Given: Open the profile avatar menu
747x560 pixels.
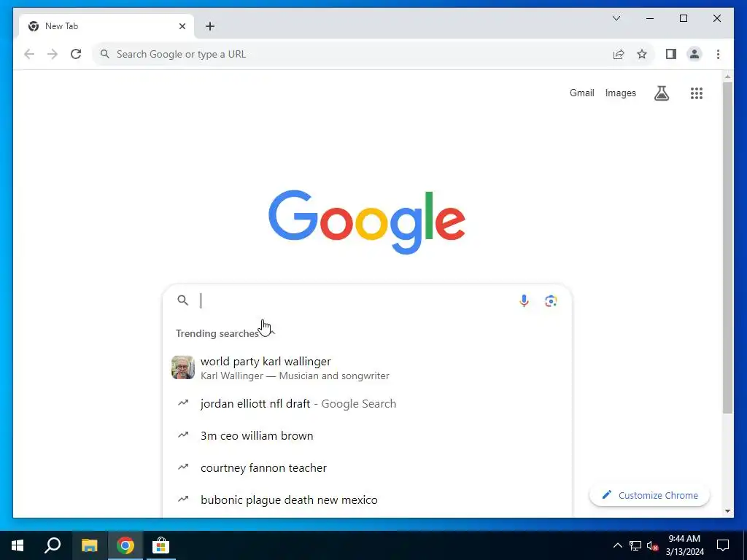Looking at the screenshot, I should 694,54.
